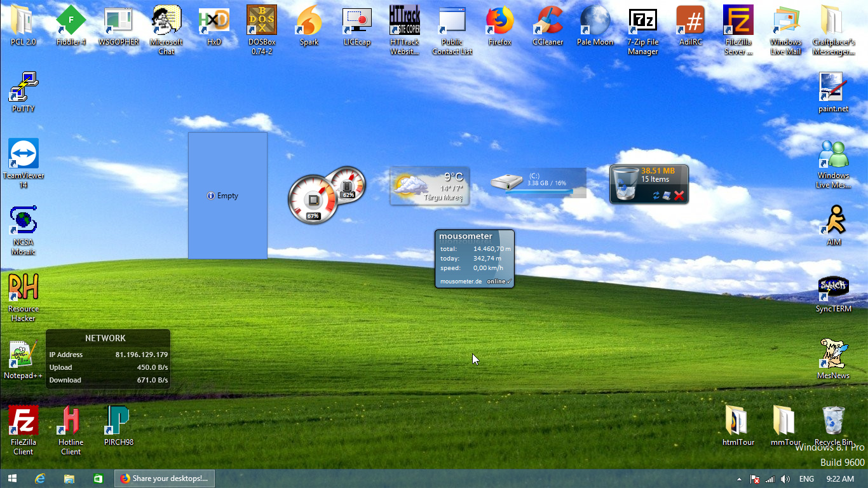The width and height of the screenshot is (868, 488).
Task: Click the large CPU meter gauge
Action: click(x=313, y=200)
